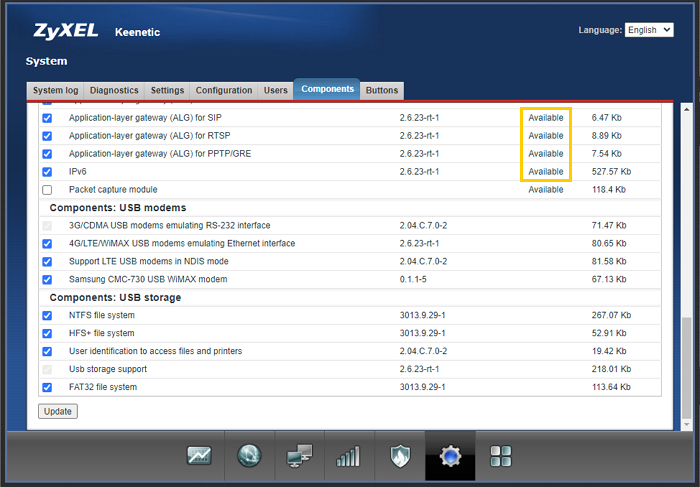Uncheck the NTFS file system checkbox
This screenshot has height=487, width=700.
[47, 316]
